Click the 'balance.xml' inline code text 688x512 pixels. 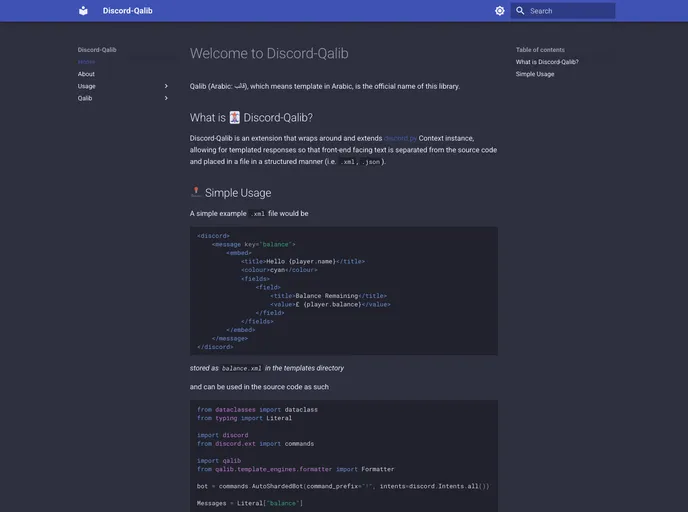[x=241, y=369]
